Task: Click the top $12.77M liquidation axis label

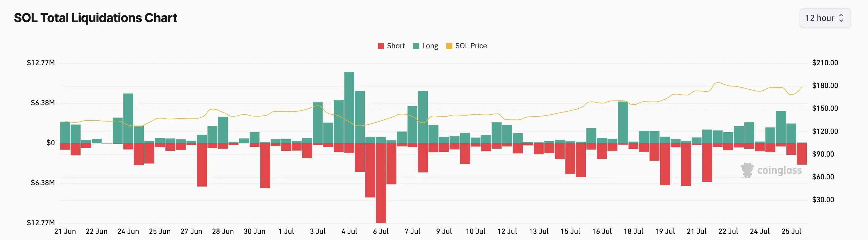Action: (x=41, y=62)
